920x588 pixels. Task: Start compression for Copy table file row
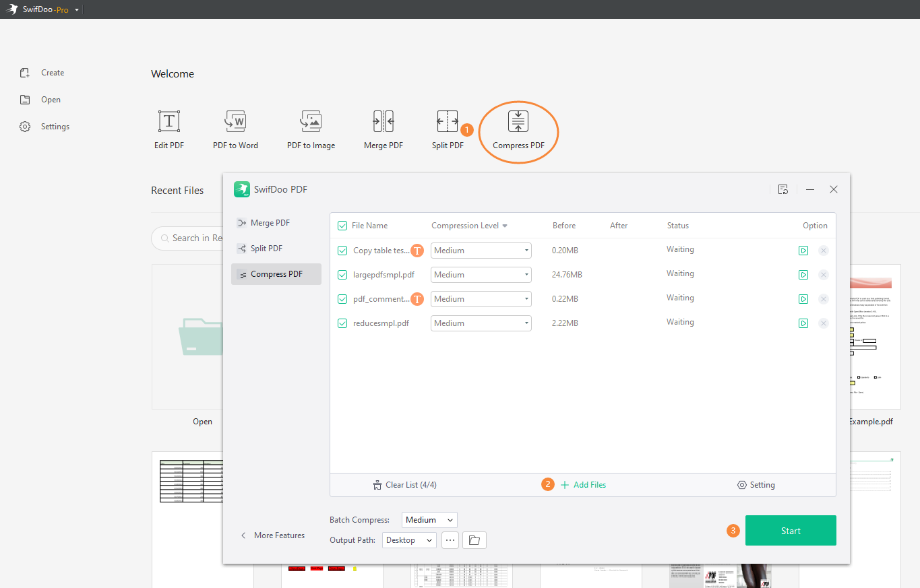pyautogui.click(x=803, y=251)
